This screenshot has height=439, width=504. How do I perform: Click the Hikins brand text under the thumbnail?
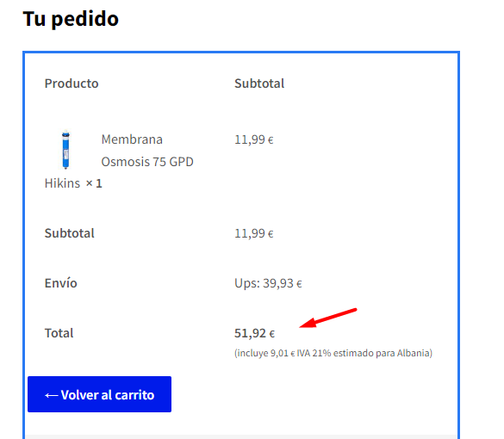click(x=62, y=183)
